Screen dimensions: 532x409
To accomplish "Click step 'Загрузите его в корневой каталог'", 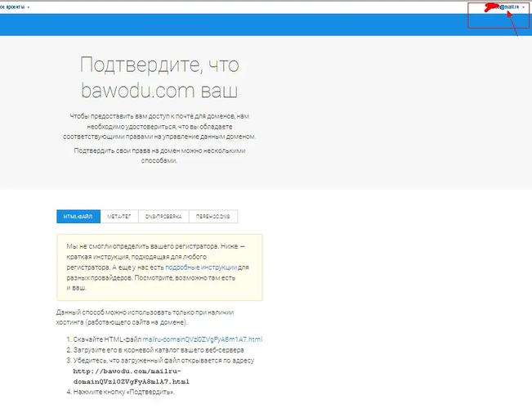I will [x=159, y=350].
